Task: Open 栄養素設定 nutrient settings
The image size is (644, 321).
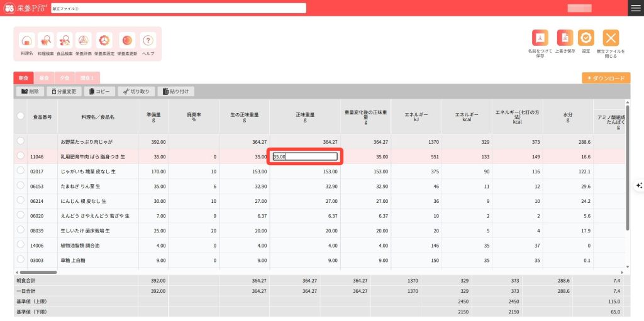Action: [104, 41]
